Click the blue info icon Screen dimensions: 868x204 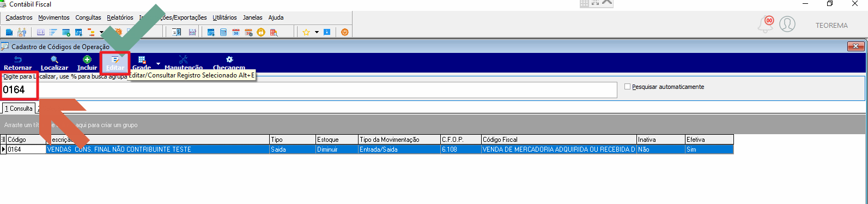click(x=327, y=32)
